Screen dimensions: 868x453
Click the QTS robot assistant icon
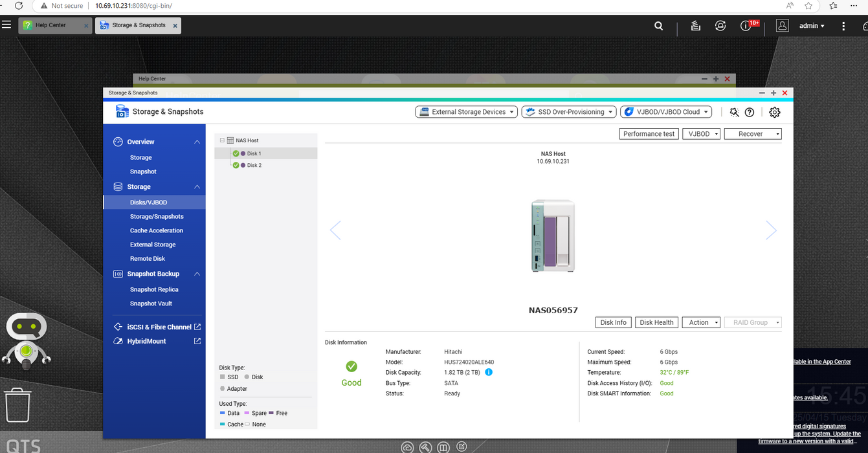[26, 340]
